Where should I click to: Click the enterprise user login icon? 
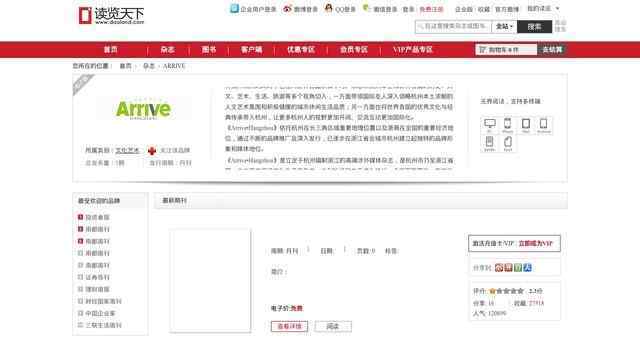(234, 8)
